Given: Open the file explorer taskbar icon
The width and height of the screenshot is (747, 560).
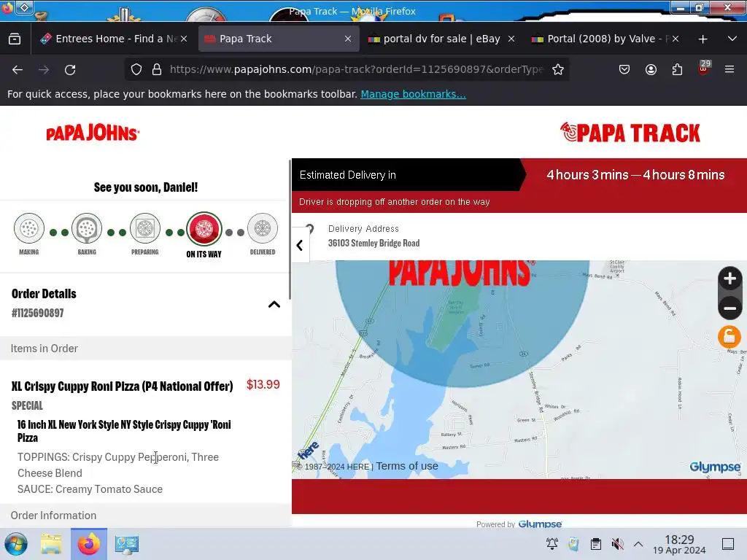Looking at the screenshot, I should pyautogui.click(x=51, y=544).
